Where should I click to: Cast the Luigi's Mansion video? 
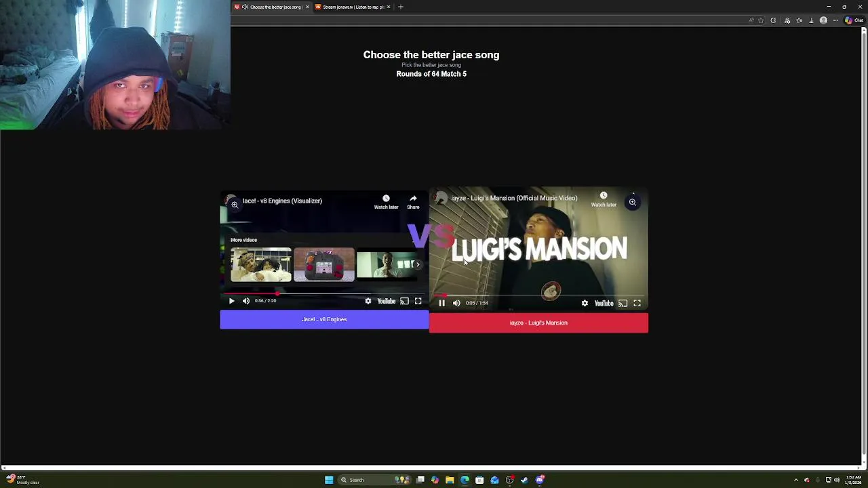[x=623, y=303]
